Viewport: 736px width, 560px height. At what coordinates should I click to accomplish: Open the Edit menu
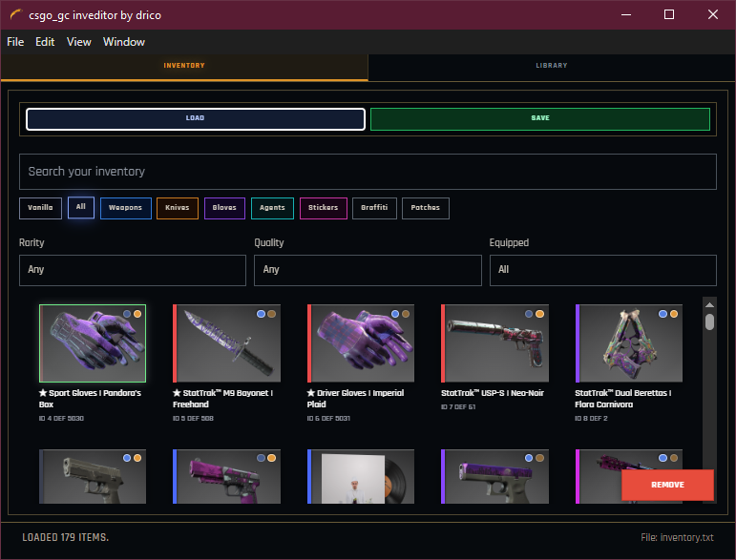pos(45,42)
